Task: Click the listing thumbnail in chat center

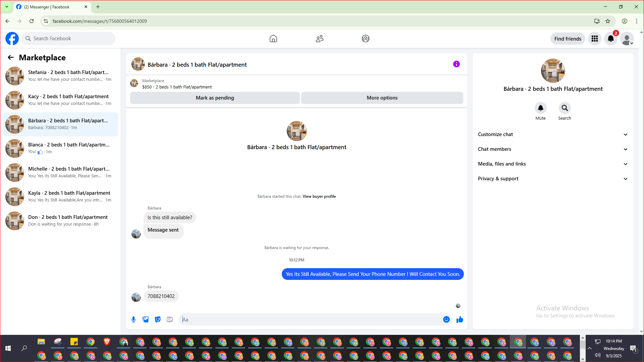Action: [297, 131]
